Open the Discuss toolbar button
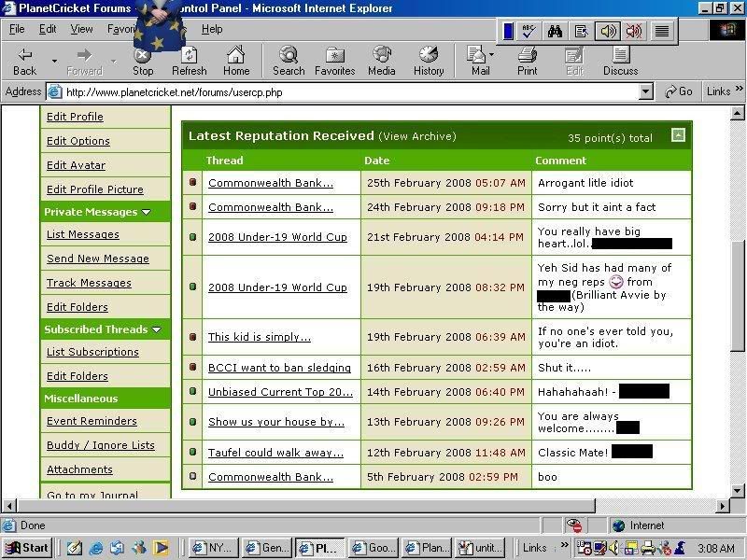The width and height of the screenshot is (747, 560). pos(620,62)
